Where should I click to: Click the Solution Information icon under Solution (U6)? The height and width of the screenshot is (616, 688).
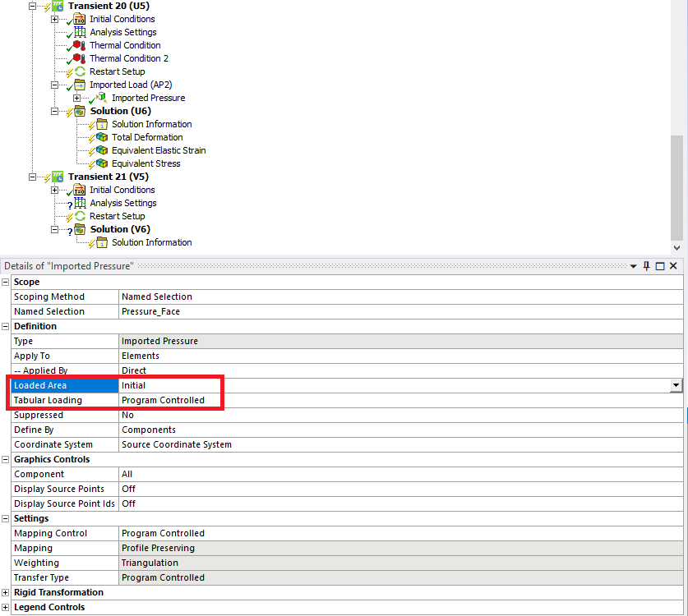click(x=102, y=125)
